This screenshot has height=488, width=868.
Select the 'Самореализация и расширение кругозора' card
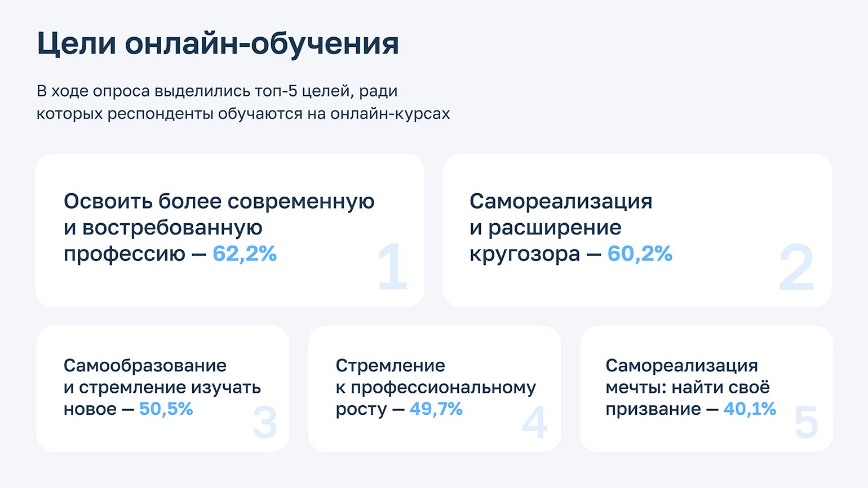[637, 230]
